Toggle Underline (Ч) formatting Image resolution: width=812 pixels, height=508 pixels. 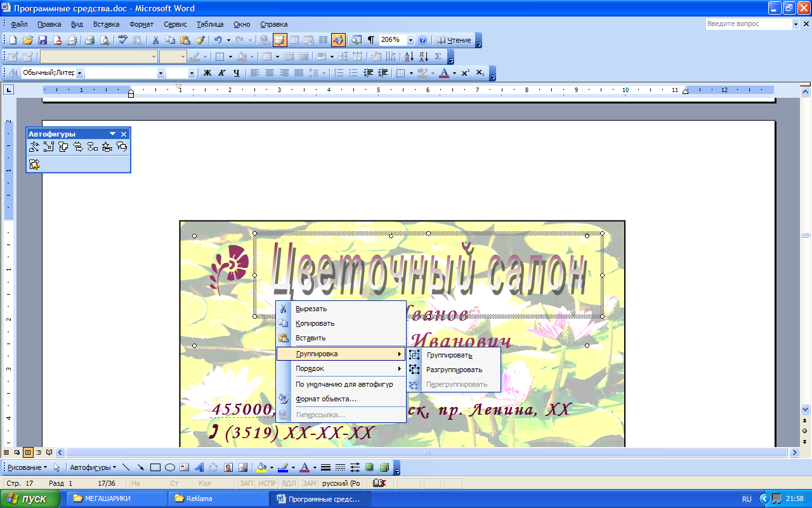(x=237, y=73)
